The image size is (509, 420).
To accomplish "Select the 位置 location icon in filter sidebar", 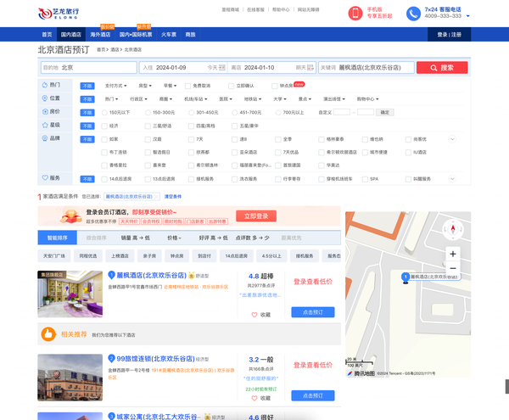I will pyautogui.click(x=45, y=98).
